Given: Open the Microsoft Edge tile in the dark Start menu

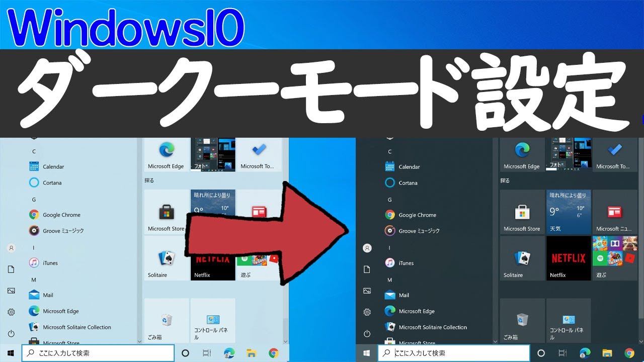Looking at the screenshot, I should [522, 154].
